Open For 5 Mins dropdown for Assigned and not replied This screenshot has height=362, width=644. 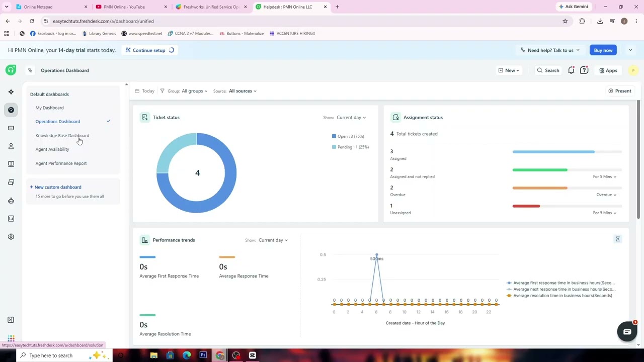(604, 177)
